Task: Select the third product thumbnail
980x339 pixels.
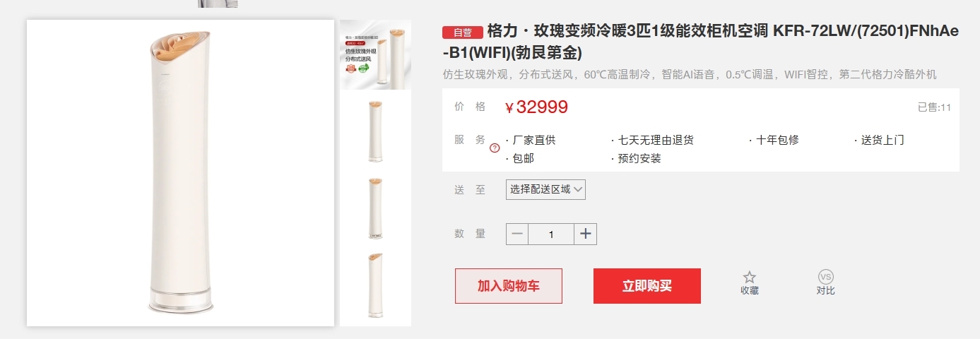Action: (375, 208)
